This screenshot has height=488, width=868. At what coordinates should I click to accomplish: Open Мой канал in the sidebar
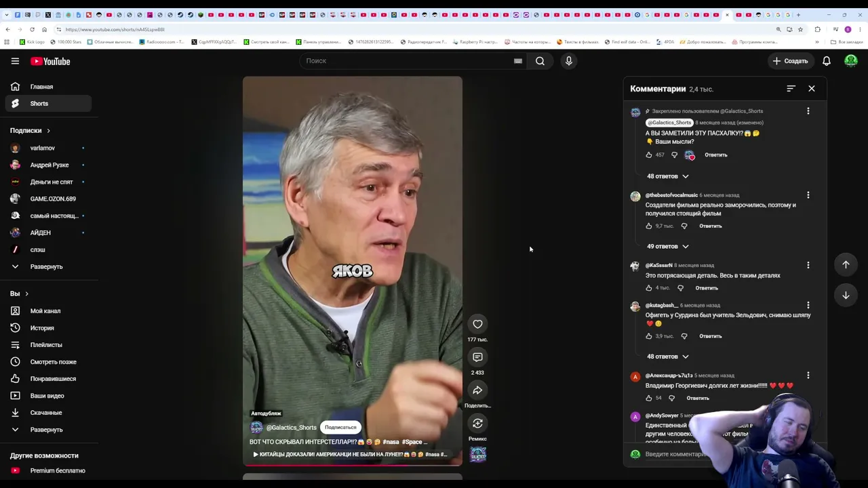tap(47, 311)
